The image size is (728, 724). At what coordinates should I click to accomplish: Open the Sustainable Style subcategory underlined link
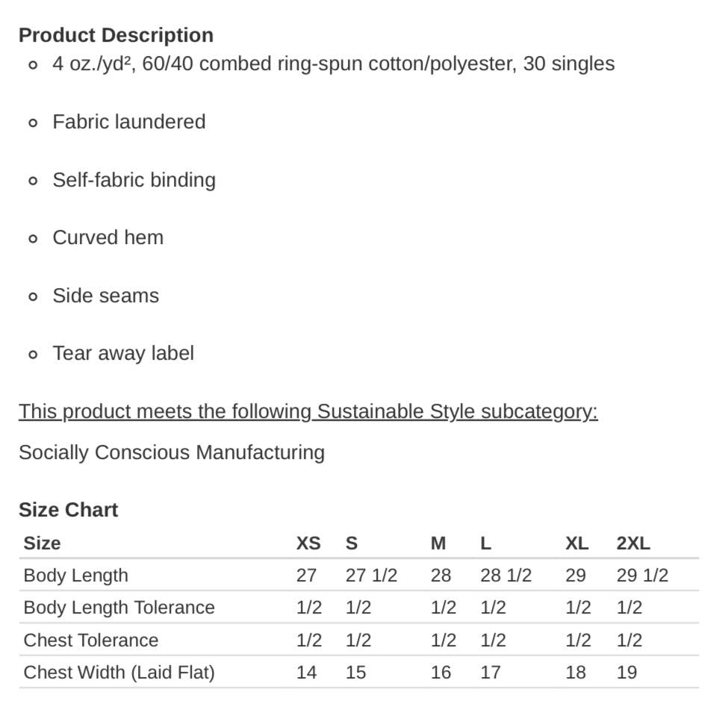point(308,411)
